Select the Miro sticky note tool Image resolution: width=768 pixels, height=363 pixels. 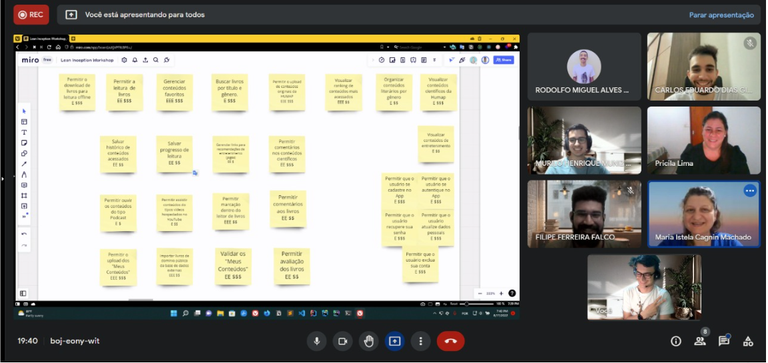point(24,143)
